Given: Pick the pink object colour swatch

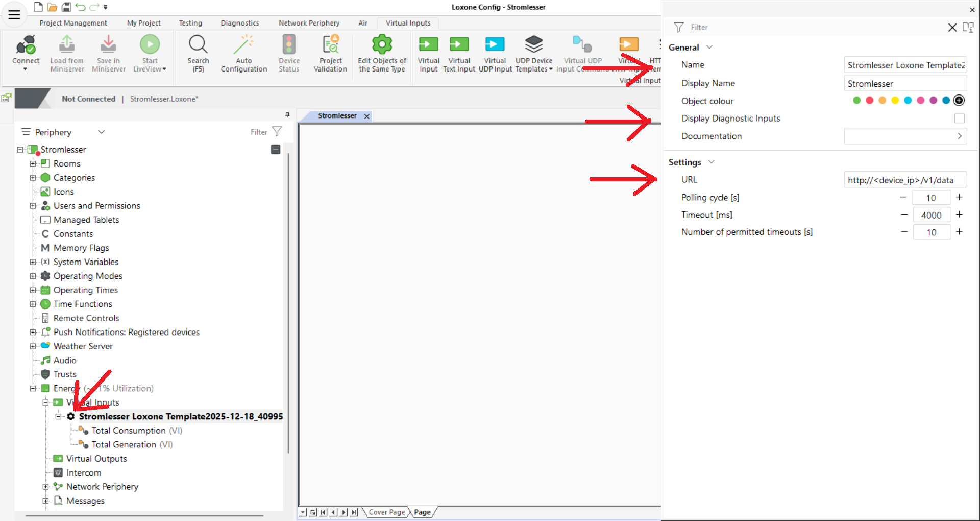Looking at the screenshot, I should pos(920,100).
